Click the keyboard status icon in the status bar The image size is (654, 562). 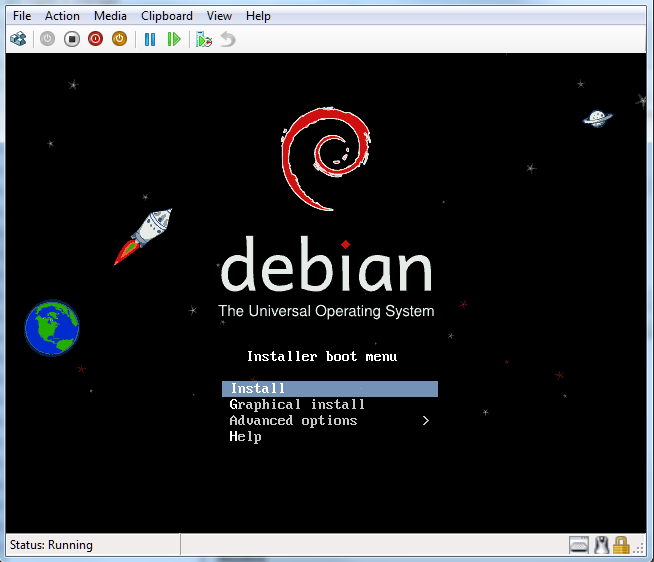[x=579, y=545]
